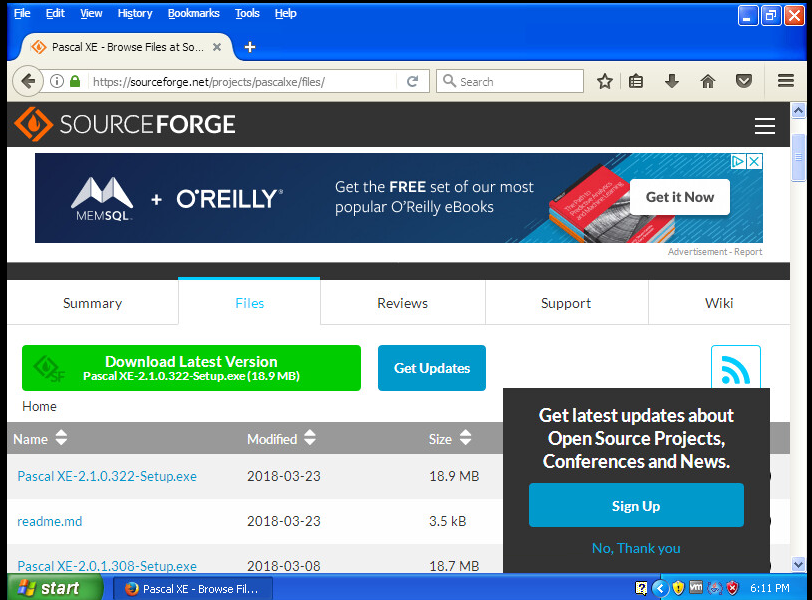Click the Get Updates button
Viewport: 812px width, 600px height.
pyautogui.click(x=432, y=368)
